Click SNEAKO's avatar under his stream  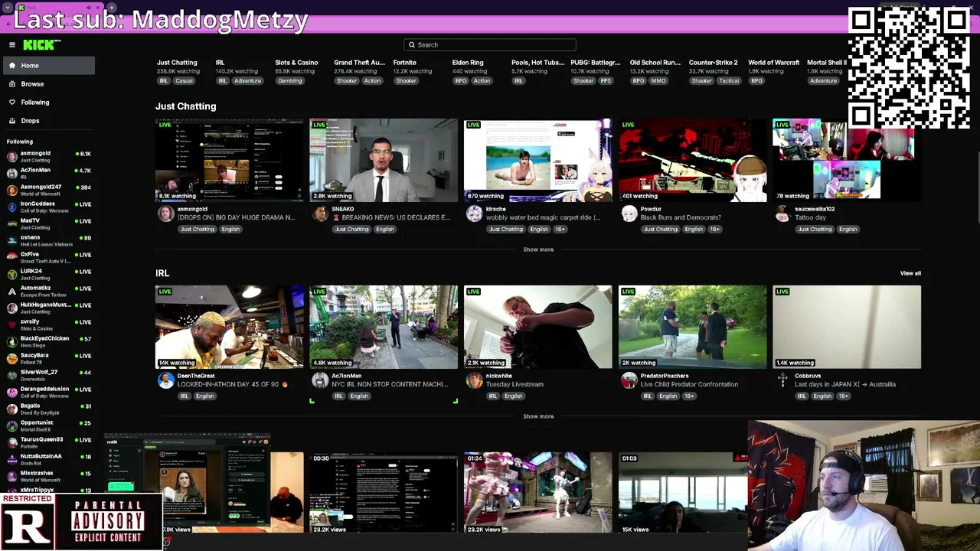[320, 214]
